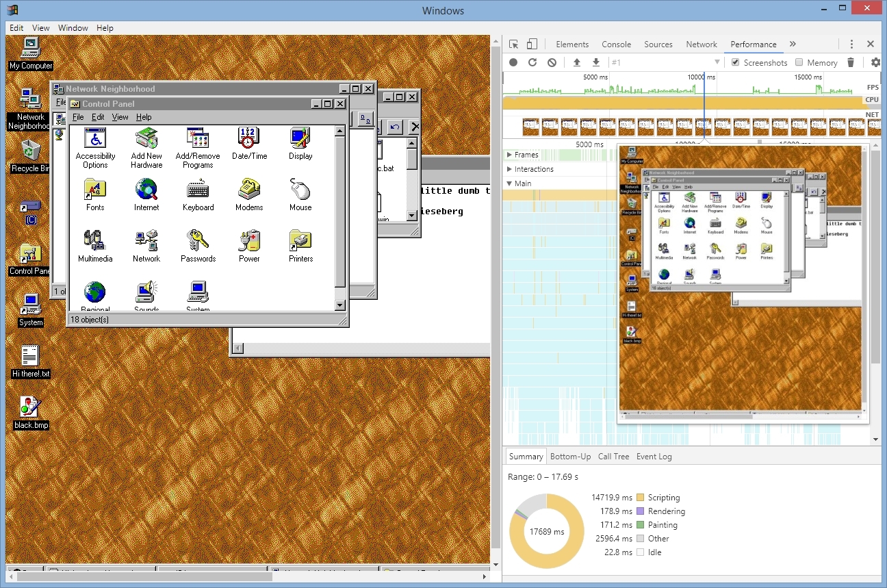Click the record button in Performance panel
Image resolution: width=887 pixels, height=588 pixels.
pos(513,62)
